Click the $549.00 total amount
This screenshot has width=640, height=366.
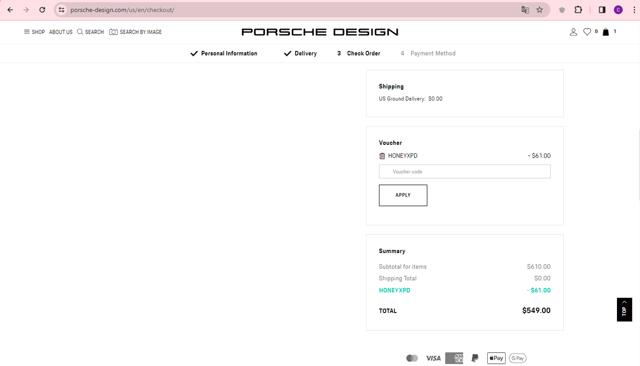pyautogui.click(x=536, y=311)
